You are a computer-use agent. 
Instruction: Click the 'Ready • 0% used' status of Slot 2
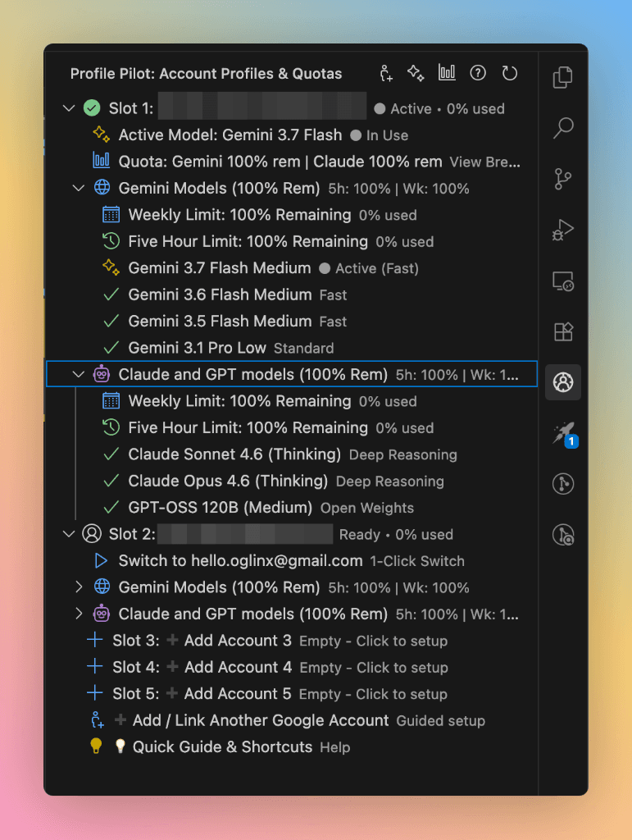396,535
